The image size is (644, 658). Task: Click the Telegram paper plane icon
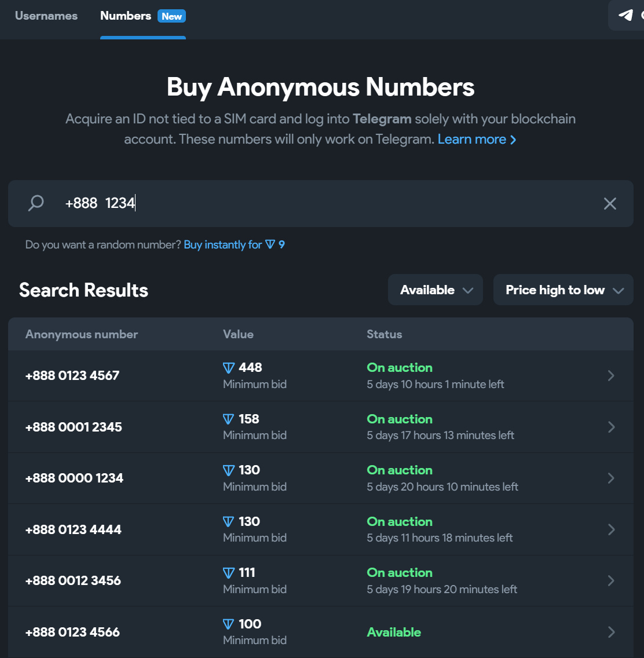pos(625,16)
